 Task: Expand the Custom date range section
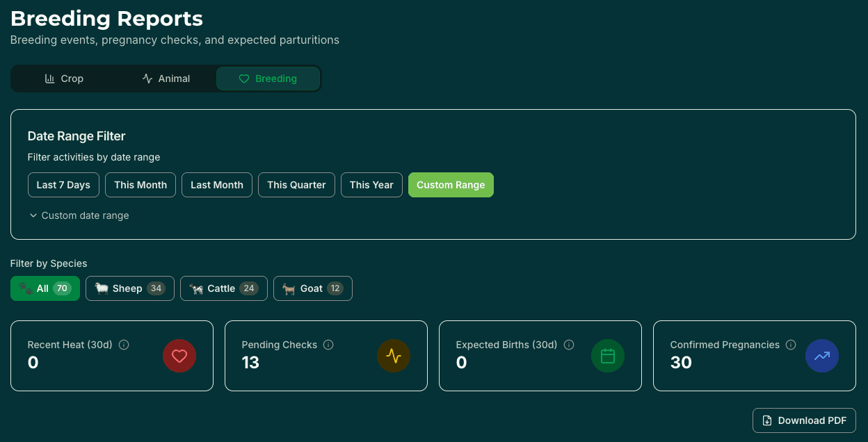[79, 215]
